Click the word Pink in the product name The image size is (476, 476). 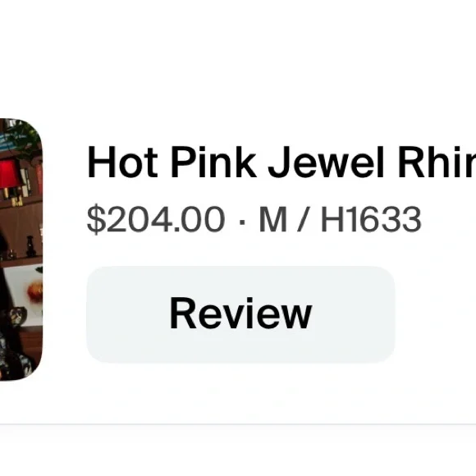(213, 162)
